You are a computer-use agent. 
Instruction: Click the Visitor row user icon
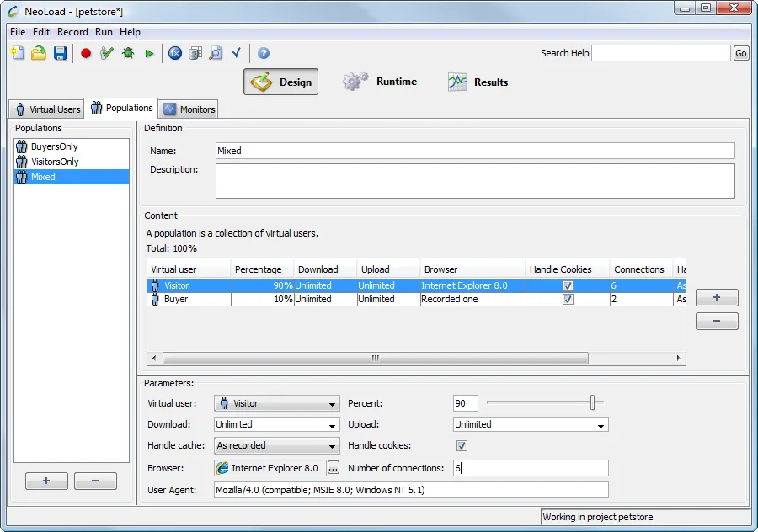(x=155, y=285)
